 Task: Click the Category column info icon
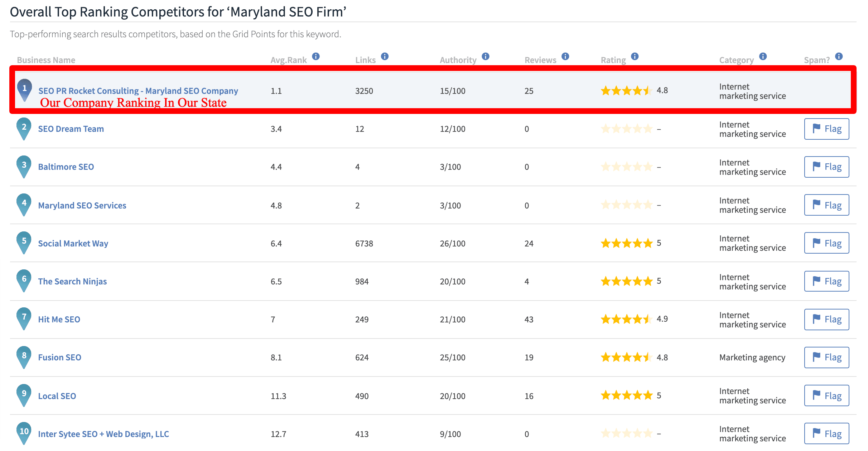(763, 56)
